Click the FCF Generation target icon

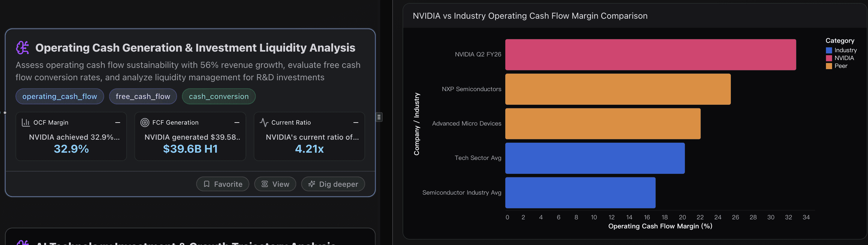click(144, 122)
